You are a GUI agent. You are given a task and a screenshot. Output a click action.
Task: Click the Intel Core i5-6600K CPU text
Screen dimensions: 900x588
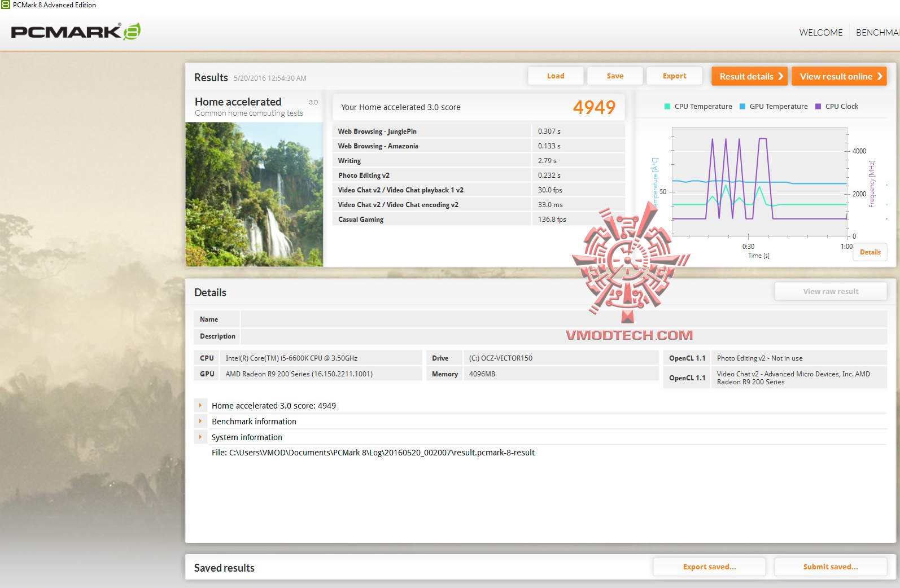[291, 358]
